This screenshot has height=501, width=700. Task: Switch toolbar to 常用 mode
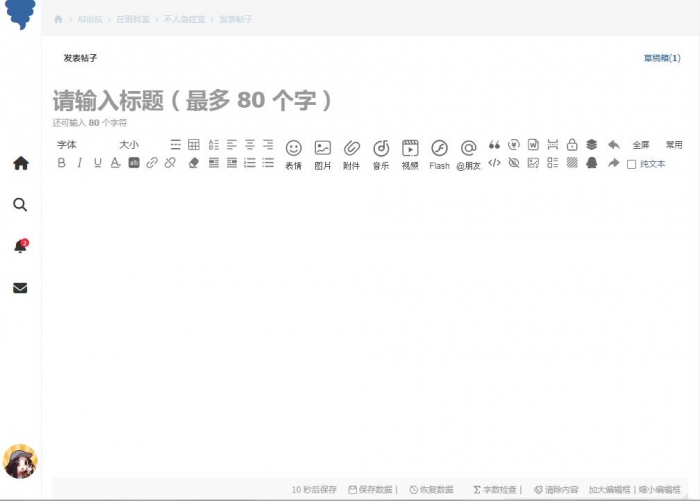coord(674,145)
